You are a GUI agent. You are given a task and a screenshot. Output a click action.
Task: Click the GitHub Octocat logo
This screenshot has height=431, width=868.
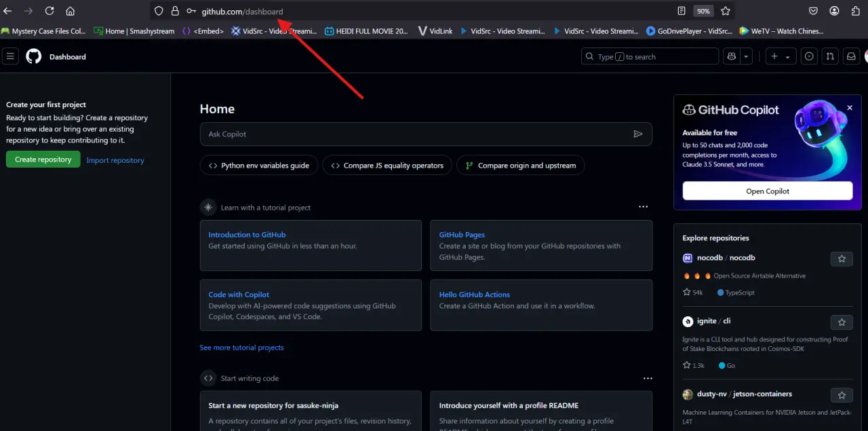click(x=33, y=56)
